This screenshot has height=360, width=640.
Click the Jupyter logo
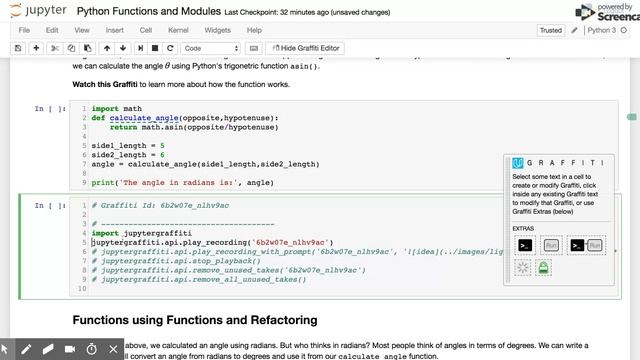[38, 11]
